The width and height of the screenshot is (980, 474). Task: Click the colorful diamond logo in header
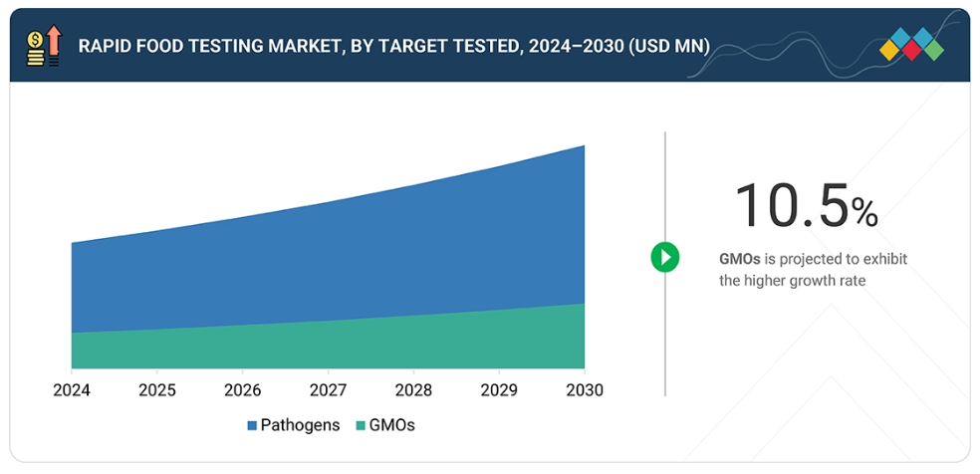912,47
